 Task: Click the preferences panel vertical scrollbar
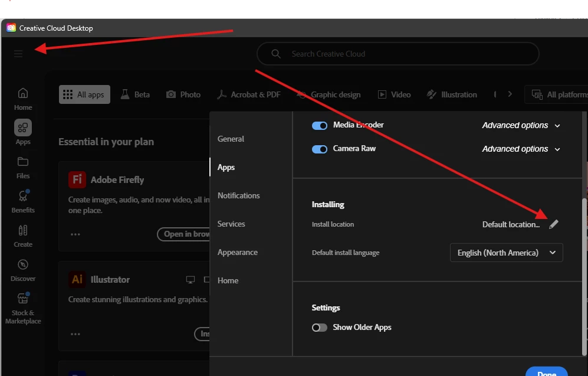pos(584,277)
